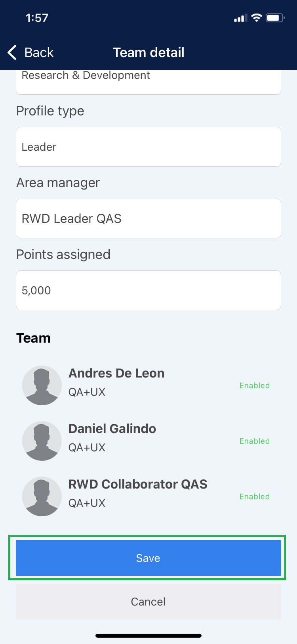Open Andres De Leon team member name
The image size is (297, 644).
coord(116,373)
